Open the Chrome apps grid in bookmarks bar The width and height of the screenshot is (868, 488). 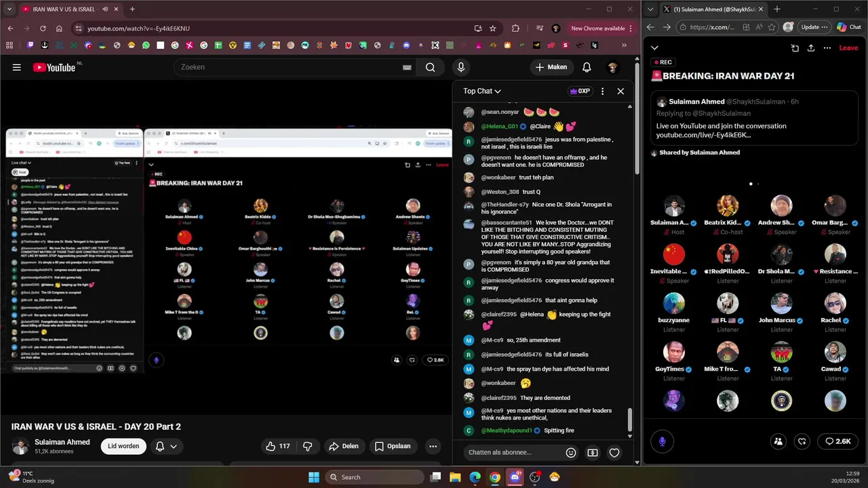(9, 45)
